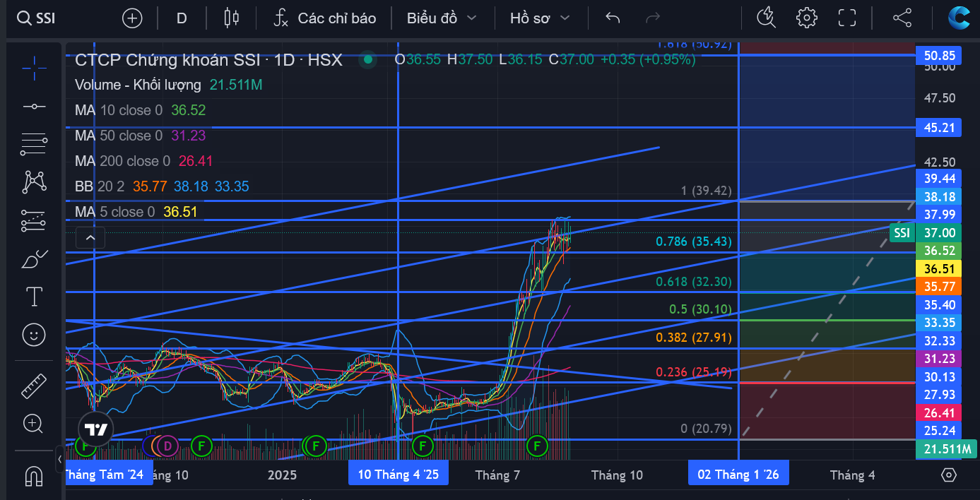The height and width of the screenshot is (500, 980).
Task: Click the 10 Tháng 4 '25 date marker
Action: click(399, 475)
